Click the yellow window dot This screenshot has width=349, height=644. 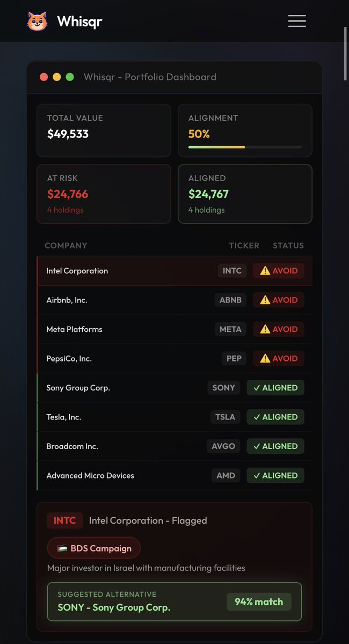(x=57, y=77)
